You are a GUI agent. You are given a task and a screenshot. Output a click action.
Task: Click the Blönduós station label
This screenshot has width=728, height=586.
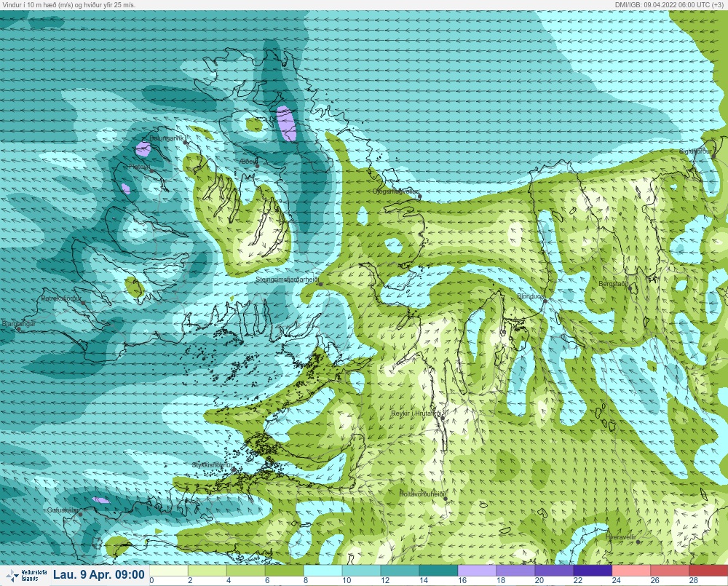(x=531, y=296)
